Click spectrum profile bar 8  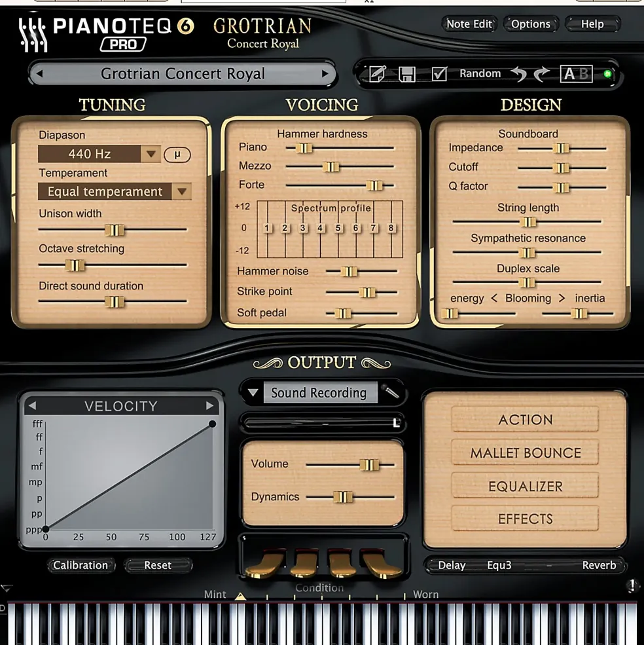[391, 229]
